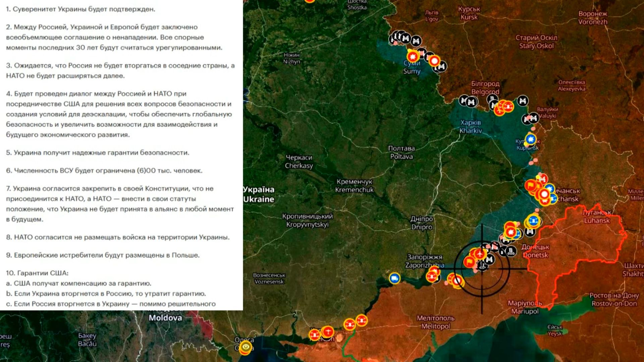Click the Donetsk city label
This screenshot has width=644, height=362.
tap(535, 251)
